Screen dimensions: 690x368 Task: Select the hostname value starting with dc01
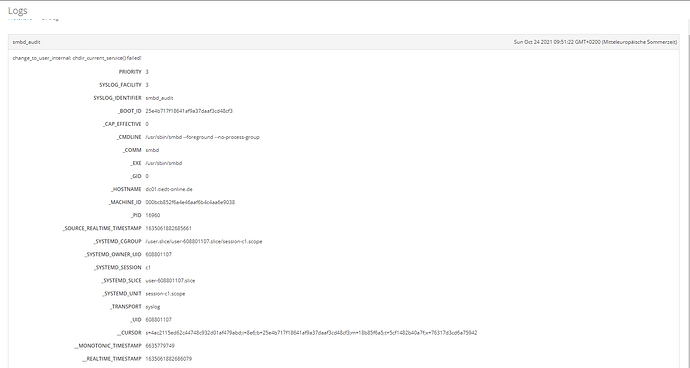click(x=169, y=189)
